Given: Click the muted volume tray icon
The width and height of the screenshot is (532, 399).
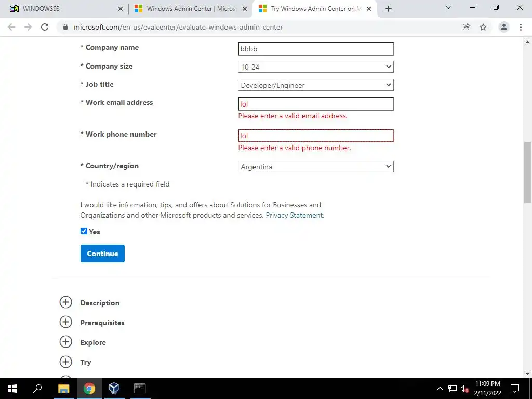Looking at the screenshot, I should point(464,389).
